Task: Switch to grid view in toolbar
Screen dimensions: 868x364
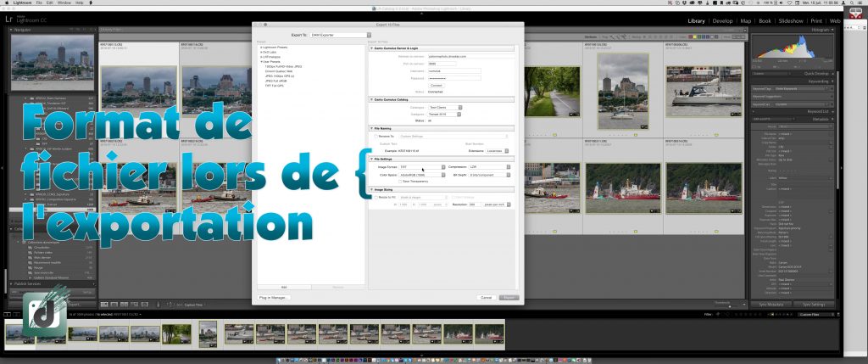Action: tap(104, 304)
